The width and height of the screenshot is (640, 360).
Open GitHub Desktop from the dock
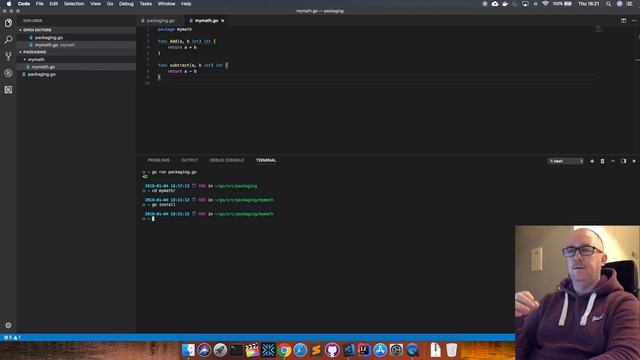point(332,350)
